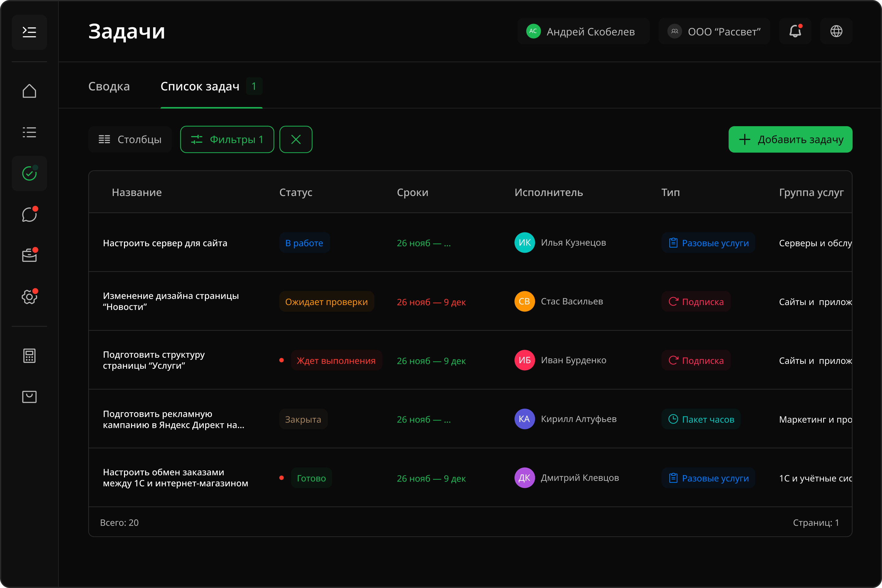Open the list icon in sidebar
Screen dimensions: 882x588
[29, 132]
